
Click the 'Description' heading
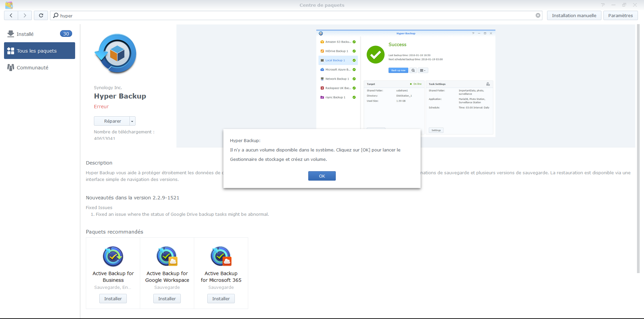(x=99, y=163)
